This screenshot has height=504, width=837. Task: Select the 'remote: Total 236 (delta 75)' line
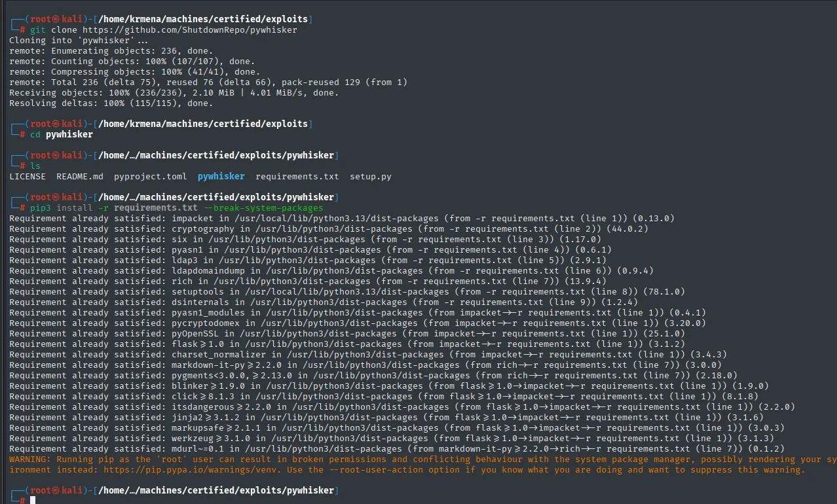click(x=208, y=82)
